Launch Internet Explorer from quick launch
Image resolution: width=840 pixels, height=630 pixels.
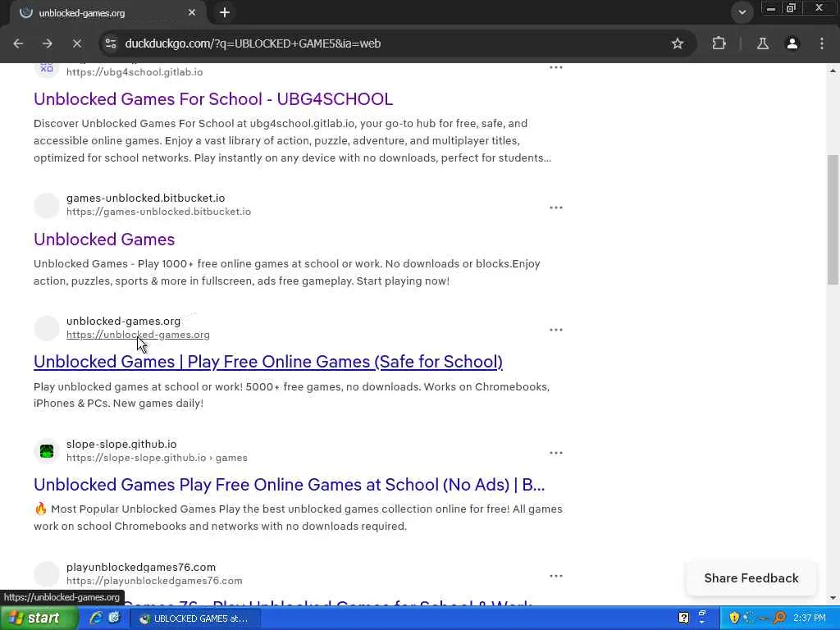95,618
